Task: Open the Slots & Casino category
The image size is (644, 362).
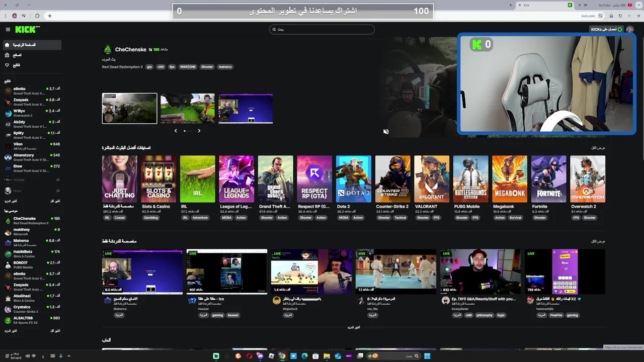Action: [x=158, y=179]
